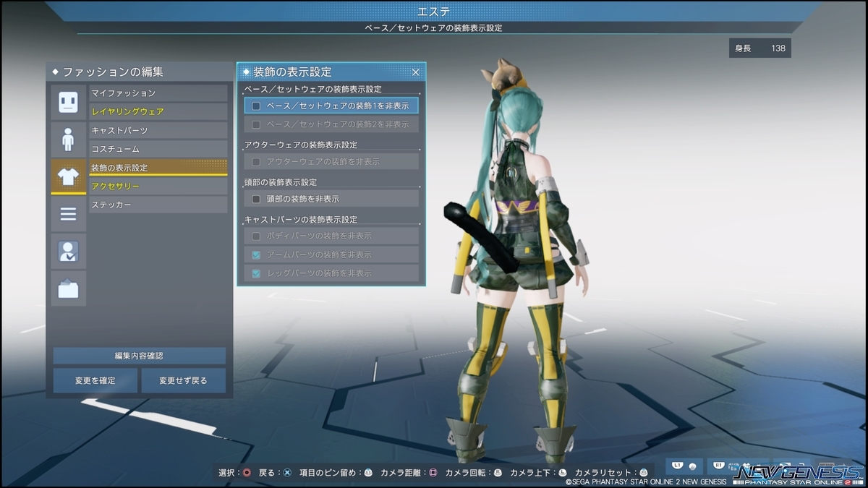
Task: Open the character-with-checkmark sidebar icon
Action: [x=68, y=251]
